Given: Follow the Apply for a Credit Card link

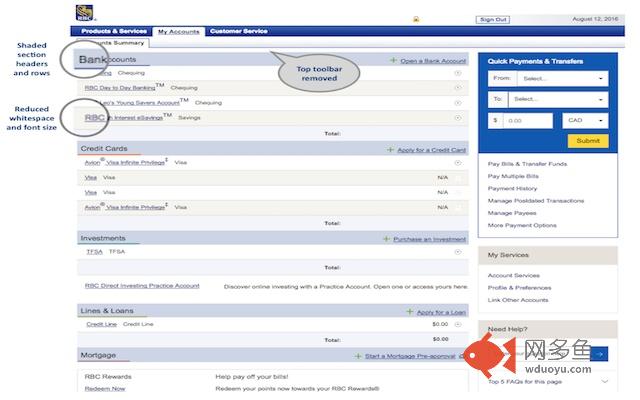Looking at the screenshot, I should [x=431, y=150].
